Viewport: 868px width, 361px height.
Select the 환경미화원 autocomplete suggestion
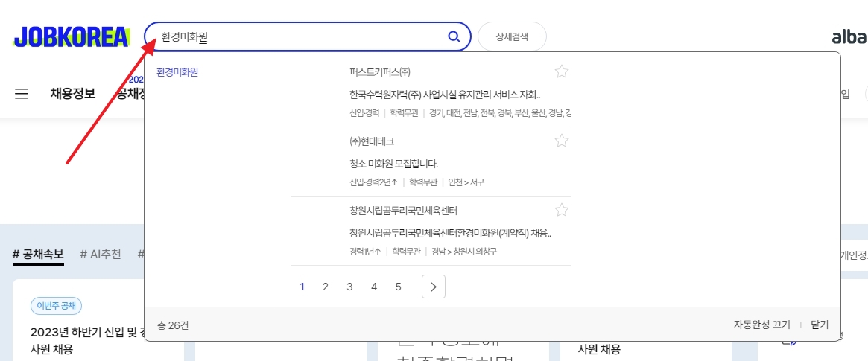[177, 72]
